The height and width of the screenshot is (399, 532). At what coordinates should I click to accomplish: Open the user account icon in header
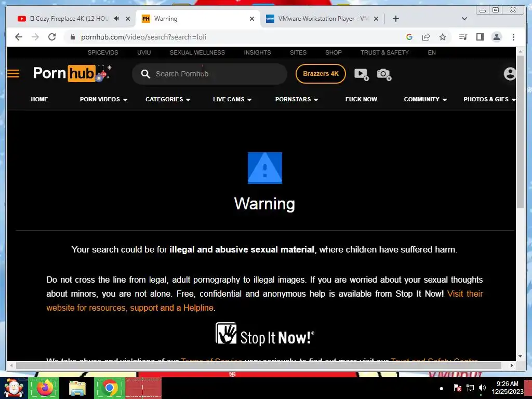coord(510,74)
